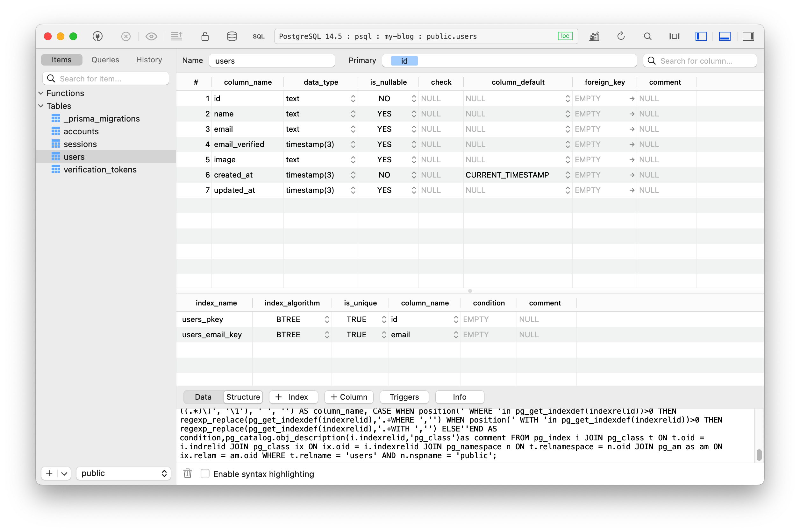Viewport: 800px width, 532px height.
Task: Collapse the Functions tree group
Action: coord(41,93)
